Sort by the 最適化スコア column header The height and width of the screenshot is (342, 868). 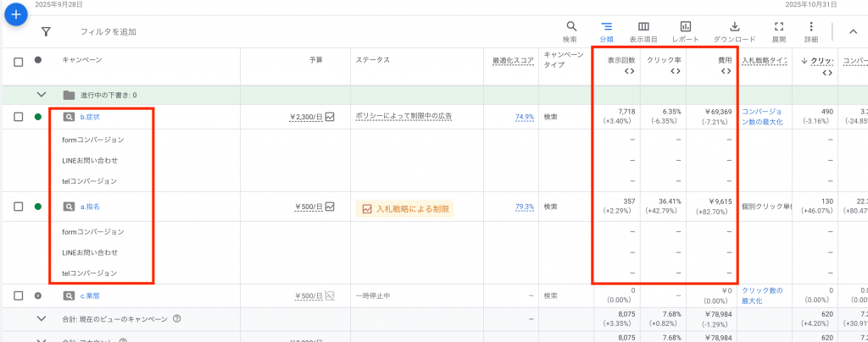(x=512, y=60)
